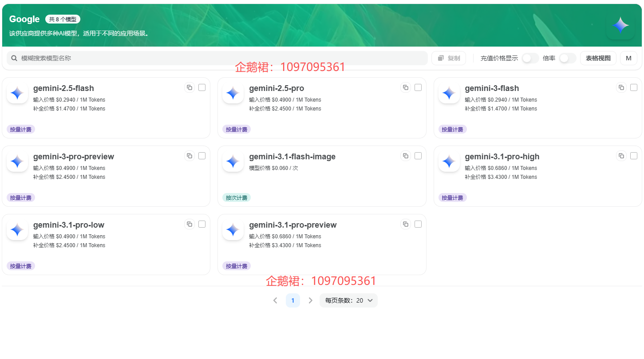Click gemini-3.1-pro-preview 输入价格 $0.6860 line
The image size is (644, 359).
pyautogui.click(x=285, y=237)
